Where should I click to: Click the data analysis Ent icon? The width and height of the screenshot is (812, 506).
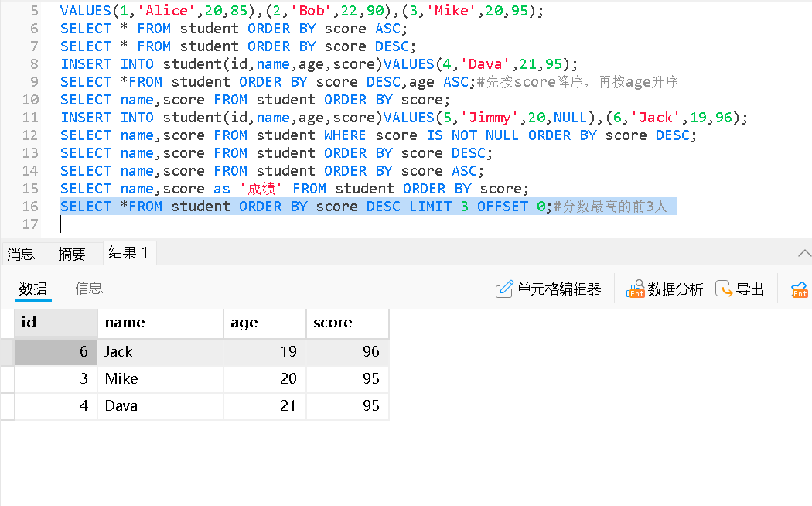point(636,289)
